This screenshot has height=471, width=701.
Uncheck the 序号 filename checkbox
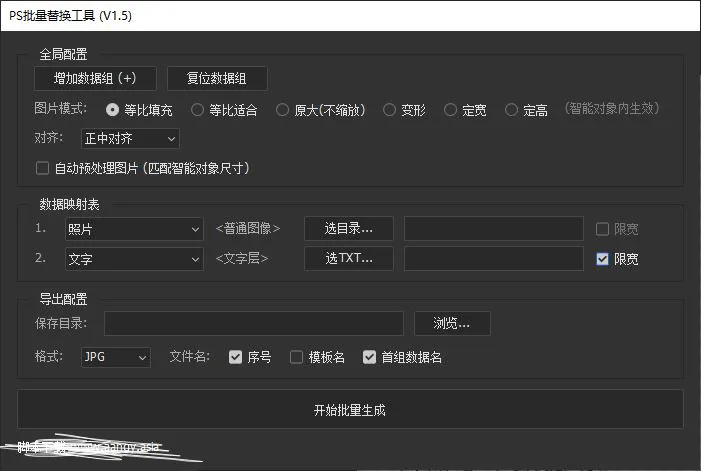pyautogui.click(x=235, y=357)
